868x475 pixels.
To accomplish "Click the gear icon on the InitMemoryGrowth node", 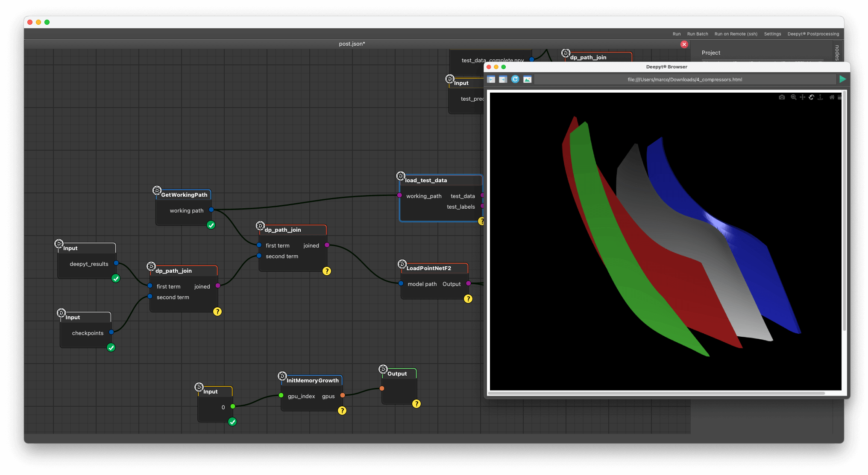I will 282,376.
